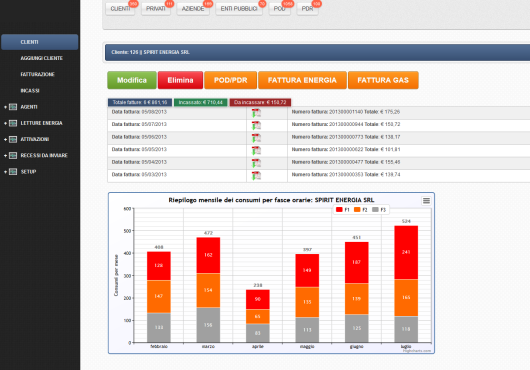Viewport: 530px width, 370px height.
Task: Open PDF icon for invoice dated 05/08/2013
Action: [x=256, y=113]
